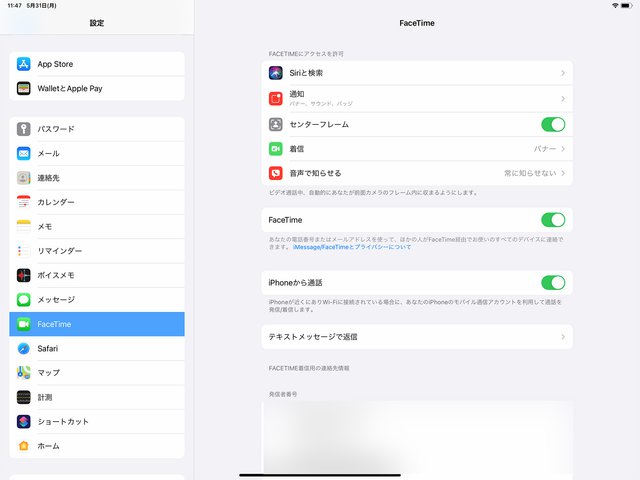Open iMessage/FaceTimeとプライバシーについて link
Image resolution: width=640 pixels, height=480 pixels.
coord(352,247)
